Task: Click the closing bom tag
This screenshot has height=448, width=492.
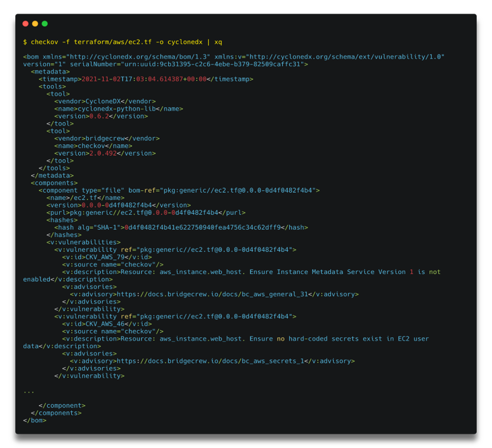Action: pyautogui.click(x=34, y=420)
